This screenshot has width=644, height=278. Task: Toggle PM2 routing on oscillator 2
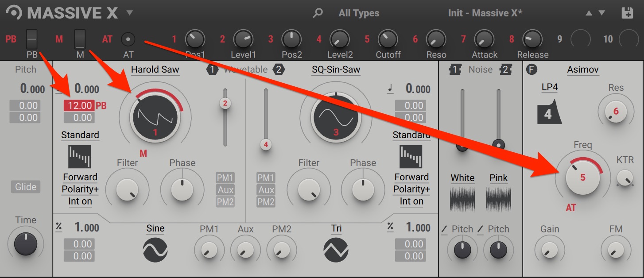266,202
